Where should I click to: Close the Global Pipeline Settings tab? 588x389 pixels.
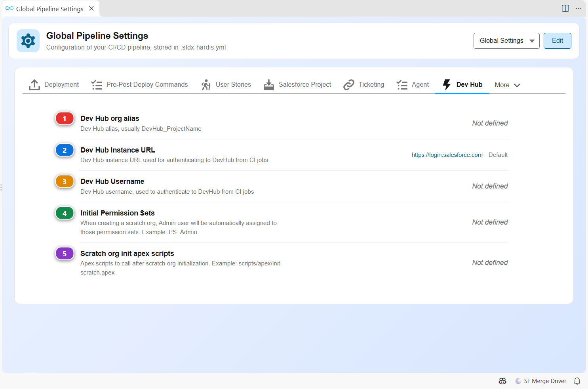point(91,8)
